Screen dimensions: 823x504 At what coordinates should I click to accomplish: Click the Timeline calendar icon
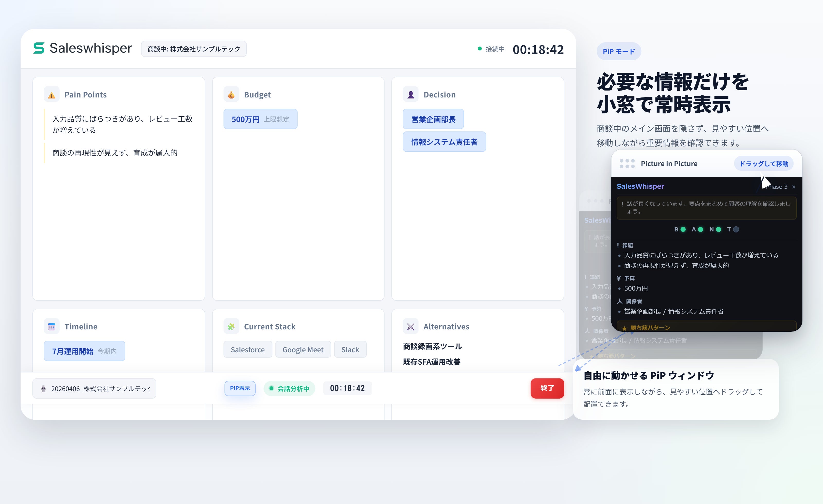click(51, 327)
